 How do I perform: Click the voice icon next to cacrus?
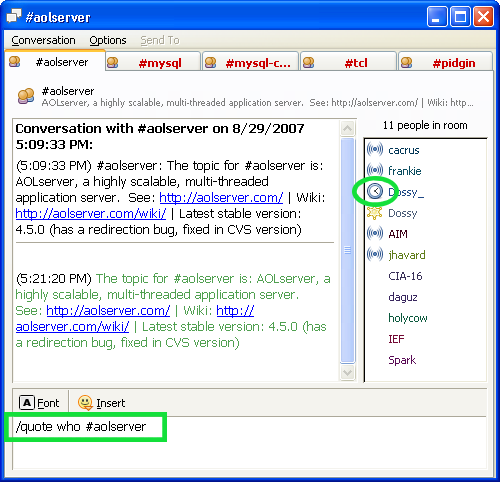coord(375,149)
